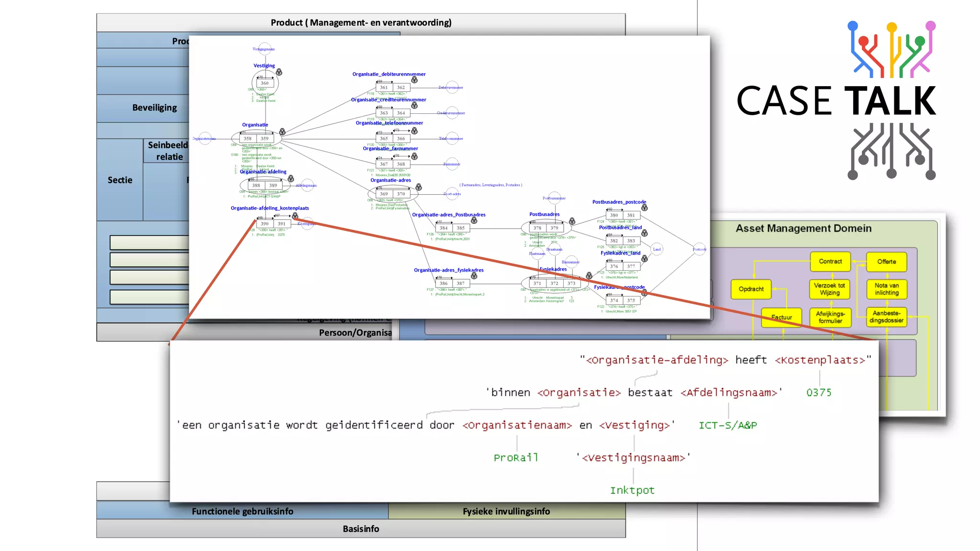Click the Aanbestedingsdossier box
The image size is (980, 551).
click(886, 317)
